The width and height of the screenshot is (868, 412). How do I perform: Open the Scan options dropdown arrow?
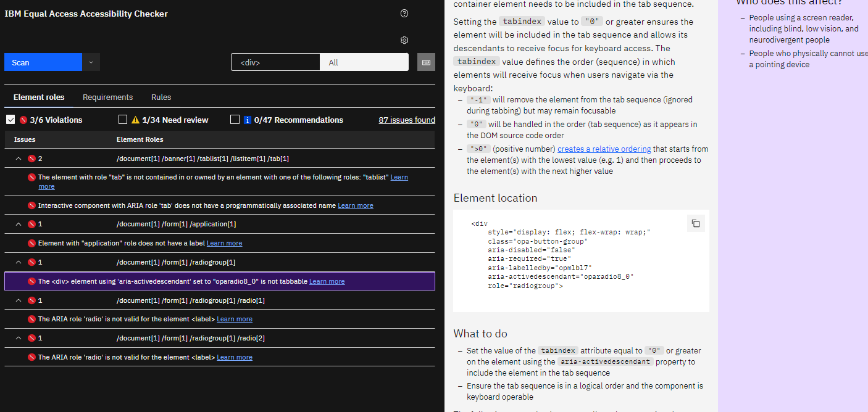pyautogui.click(x=91, y=62)
